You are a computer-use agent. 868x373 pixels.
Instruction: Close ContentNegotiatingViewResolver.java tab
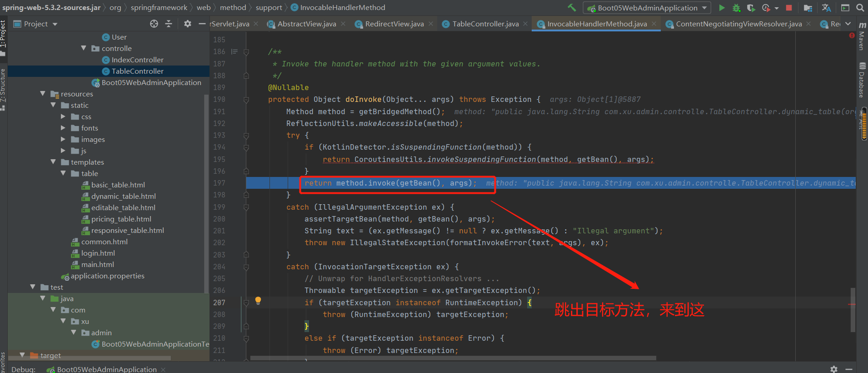tap(808, 24)
